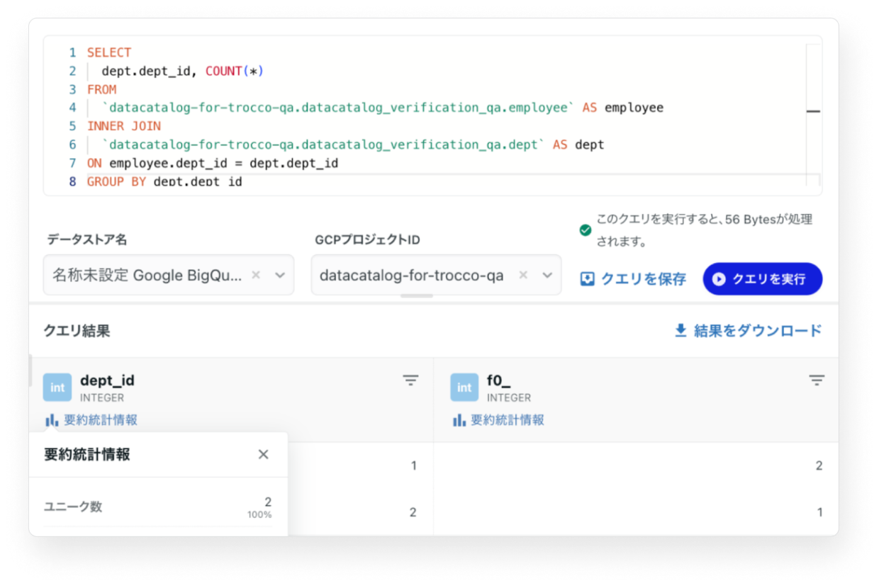Clear the データストア名 selection with X
Screen dimensions: 879x588
[257, 275]
